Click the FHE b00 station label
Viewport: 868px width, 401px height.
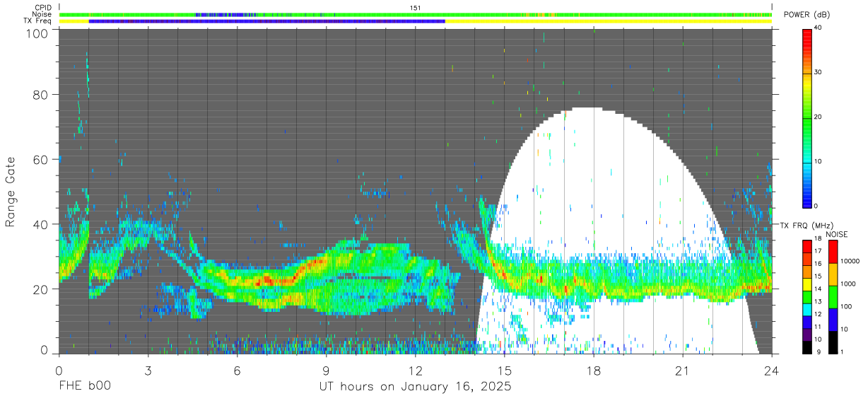point(84,387)
